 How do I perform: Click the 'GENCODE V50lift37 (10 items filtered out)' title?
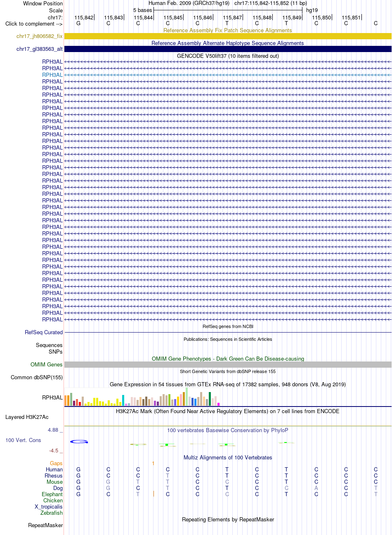228,56
